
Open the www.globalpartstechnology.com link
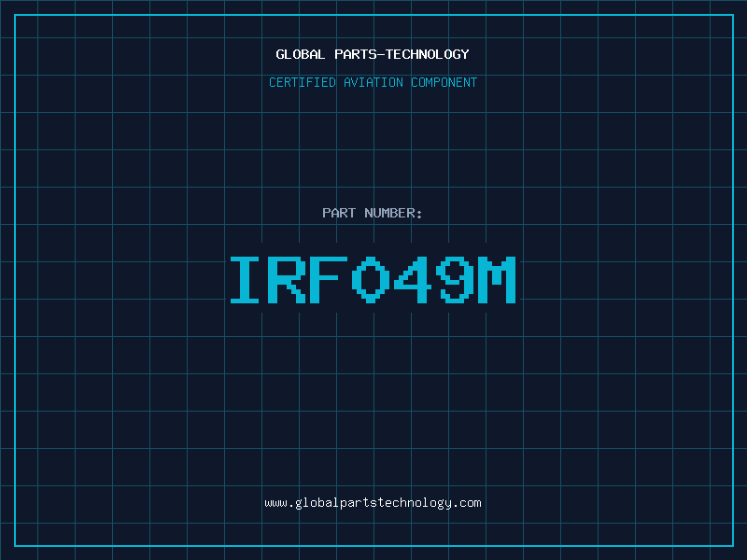[x=373, y=503]
